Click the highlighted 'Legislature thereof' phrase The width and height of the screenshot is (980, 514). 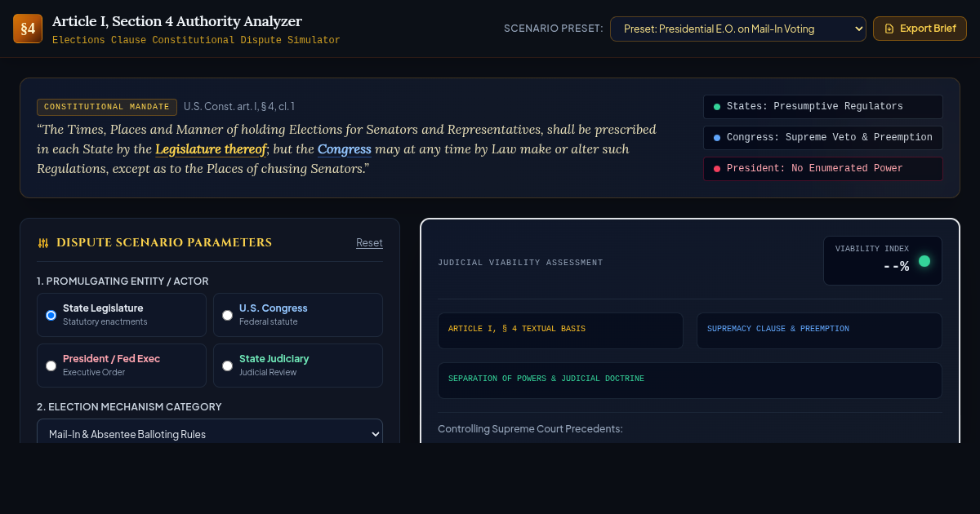(x=211, y=149)
